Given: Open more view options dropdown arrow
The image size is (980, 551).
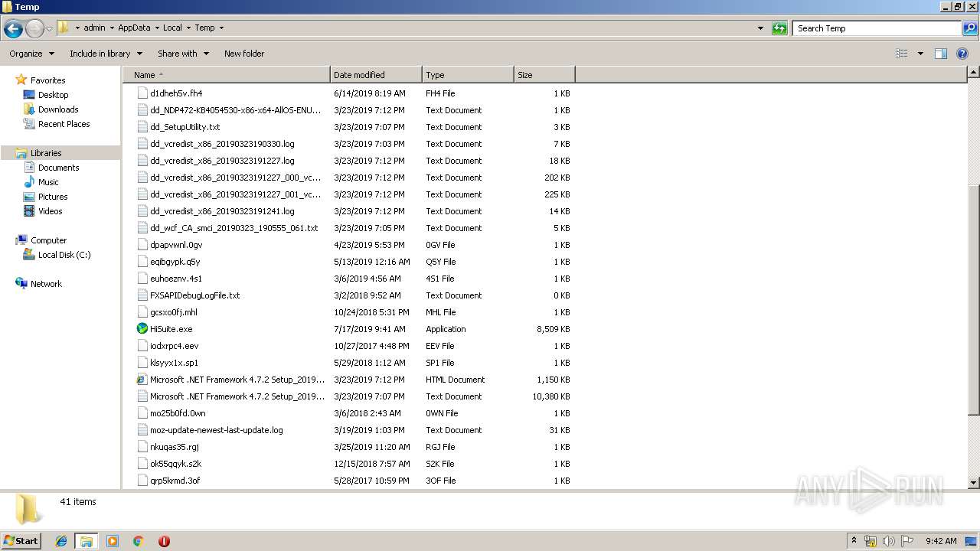Looking at the screenshot, I should 920,54.
